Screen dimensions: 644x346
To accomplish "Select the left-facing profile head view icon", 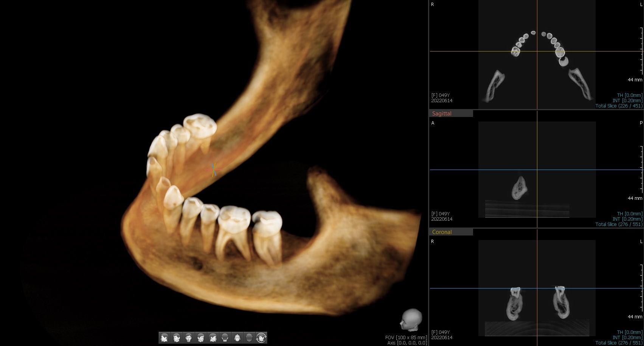I will click(x=164, y=338).
